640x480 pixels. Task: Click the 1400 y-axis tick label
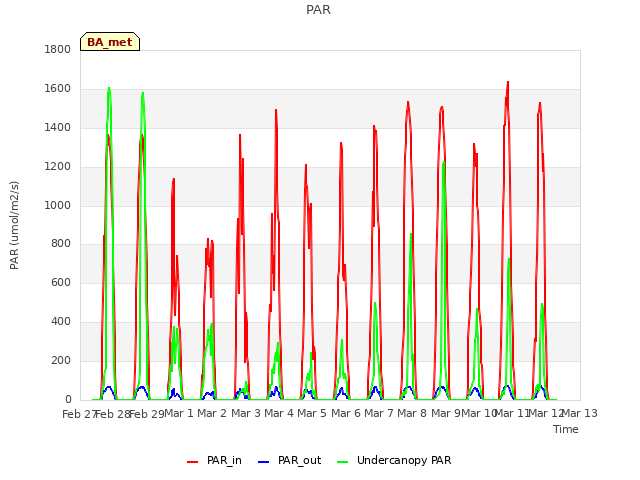click(x=58, y=127)
